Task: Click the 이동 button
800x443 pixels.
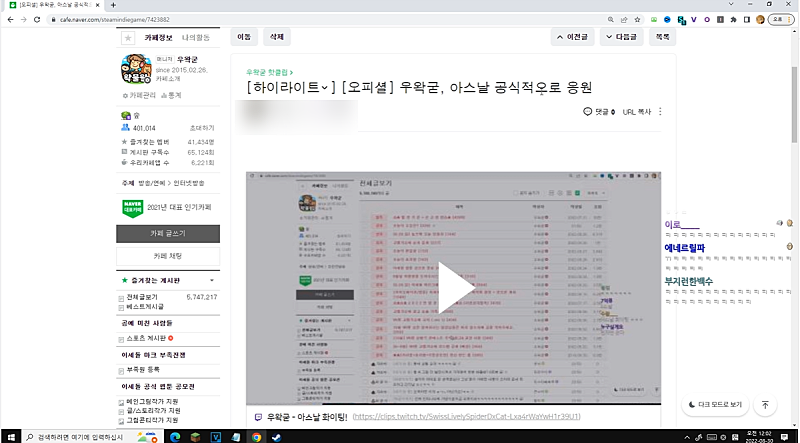Action: coord(244,37)
